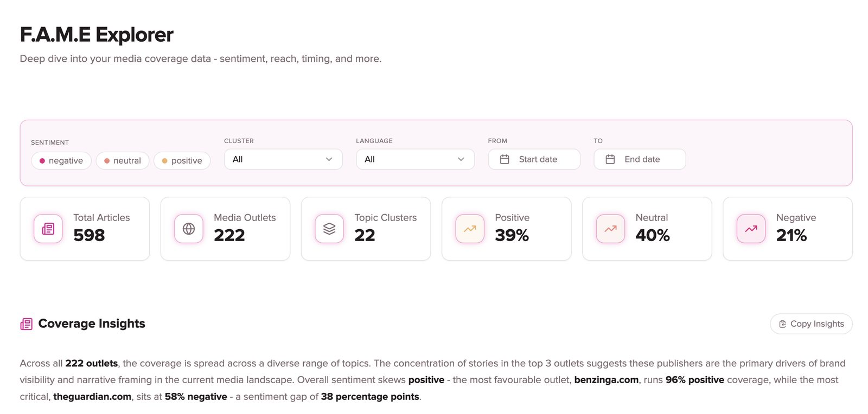The height and width of the screenshot is (414, 868).
Task: Click the 40% neutral value
Action: 653,235
